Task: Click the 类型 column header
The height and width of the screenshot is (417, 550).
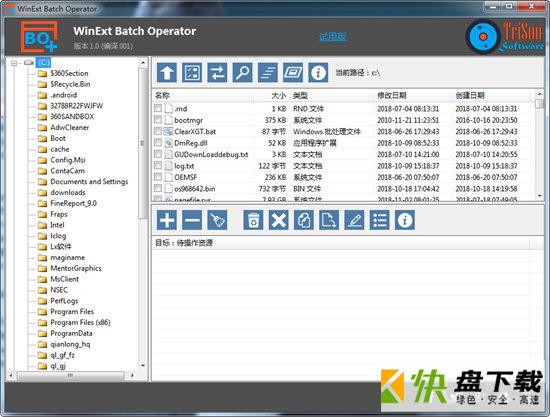Action: coord(301,95)
